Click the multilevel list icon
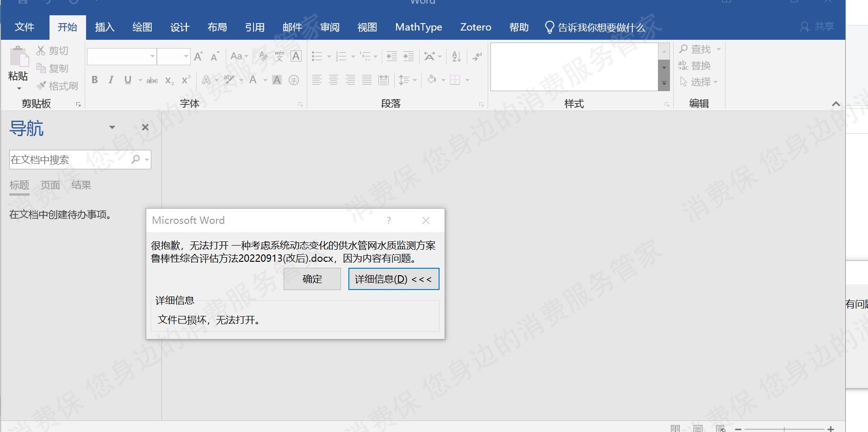Viewport: 868px width, 432px height. coord(365,56)
